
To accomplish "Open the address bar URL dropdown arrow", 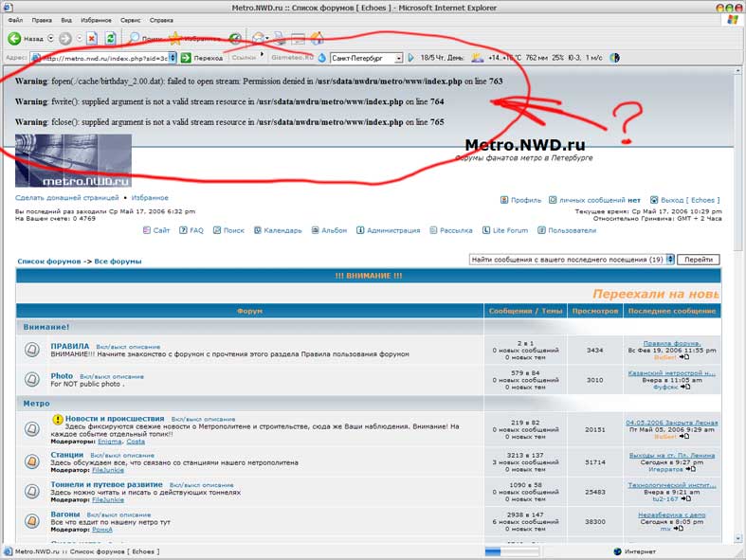I will click(172, 58).
